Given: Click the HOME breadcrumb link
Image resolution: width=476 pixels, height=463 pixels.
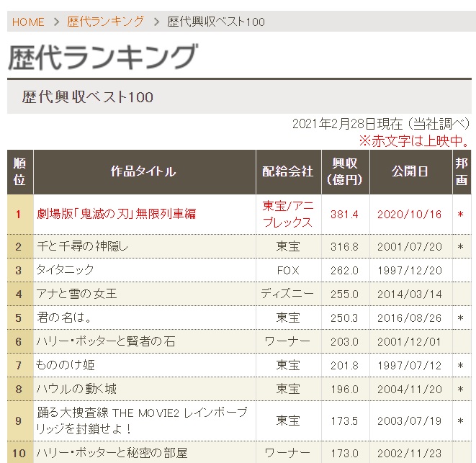Looking at the screenshot, I should [28, 22].
